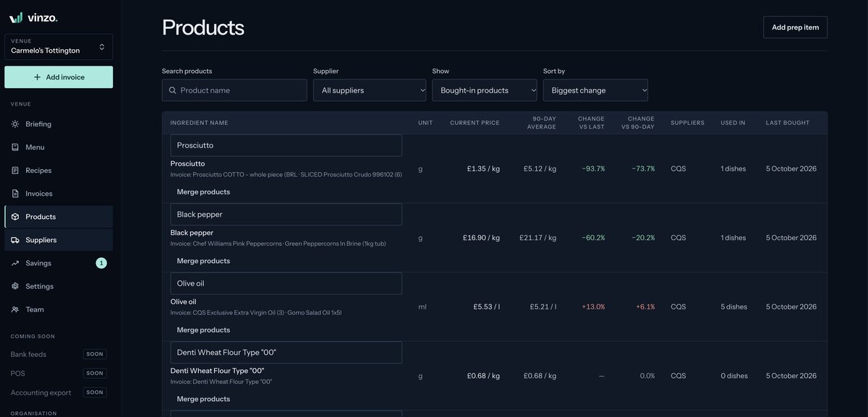The width and height of the screenshot is (868, 417).
Task: Click the +6.1% change value
Action: tap(645, 306)
